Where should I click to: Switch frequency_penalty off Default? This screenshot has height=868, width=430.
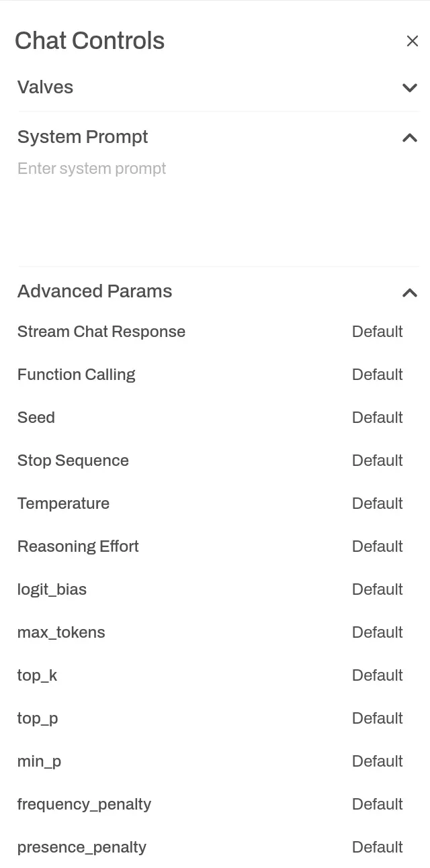point(377,804)
